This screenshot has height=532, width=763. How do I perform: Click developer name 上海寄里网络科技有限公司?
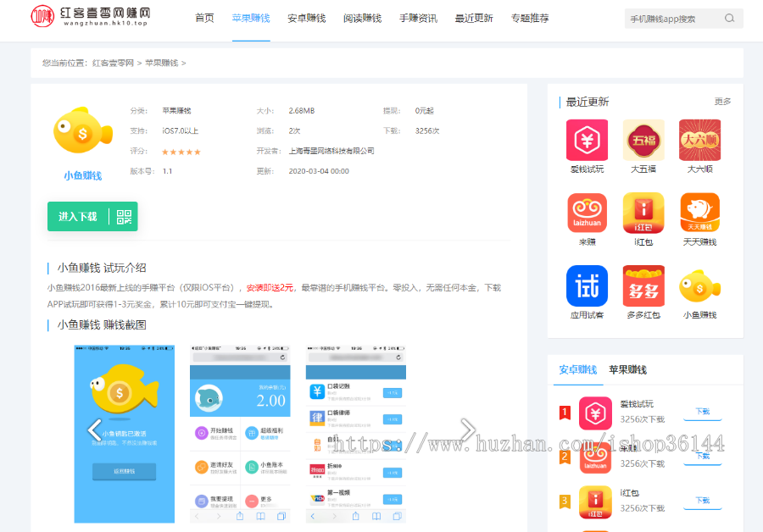tap(331, 152)
